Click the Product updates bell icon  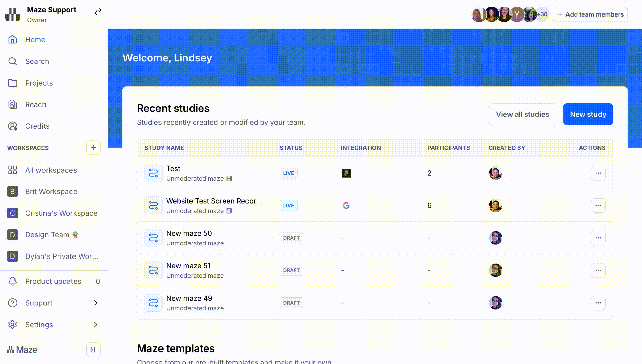coord(12,281)
